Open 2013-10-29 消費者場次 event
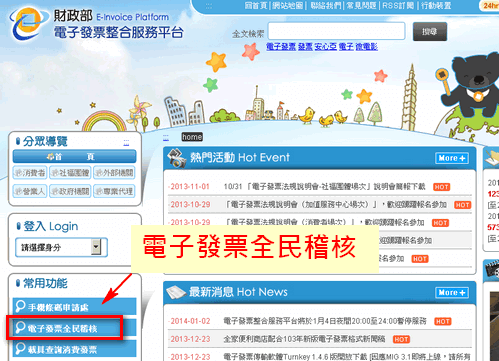This screenshot has width=499, height=361. 324,222
